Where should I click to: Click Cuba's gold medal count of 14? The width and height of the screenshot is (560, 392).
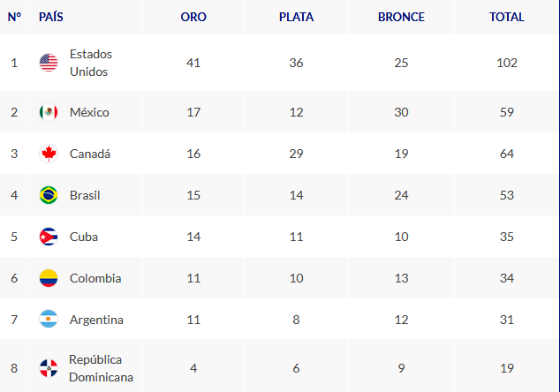(x=193, y=237)
